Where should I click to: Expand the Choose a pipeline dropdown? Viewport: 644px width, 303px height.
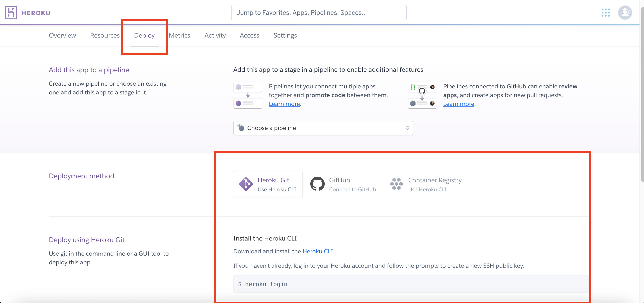323,128
